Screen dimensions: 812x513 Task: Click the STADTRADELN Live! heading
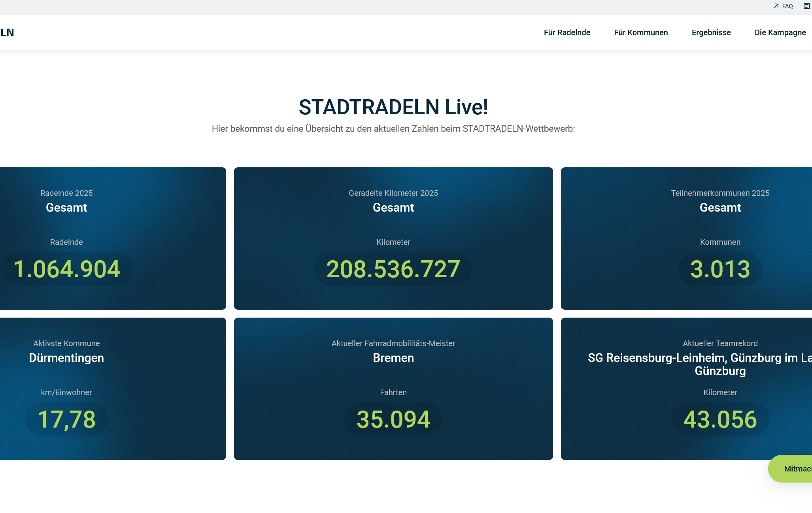(393, 107)
